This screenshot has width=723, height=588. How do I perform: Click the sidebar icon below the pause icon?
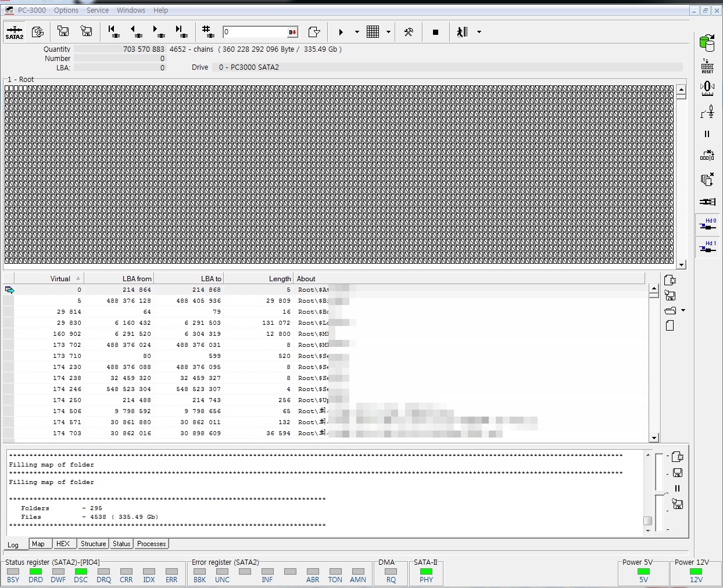pos(707,156)
